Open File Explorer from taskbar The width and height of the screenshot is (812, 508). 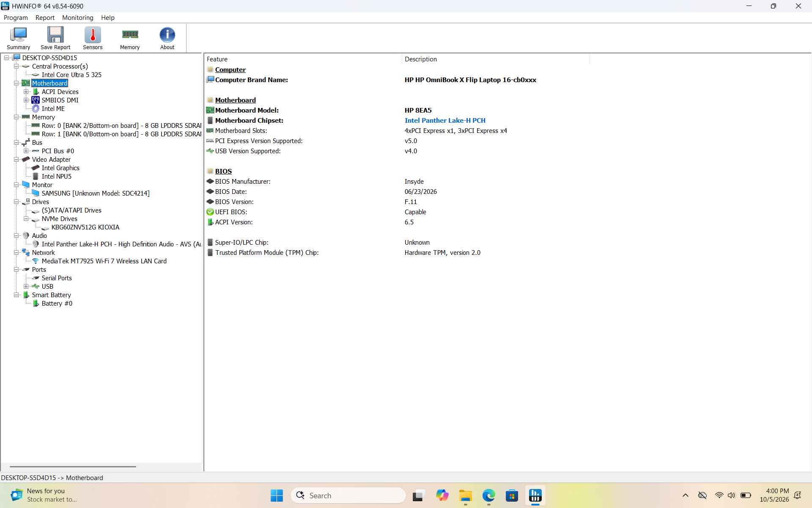point(465,495)
